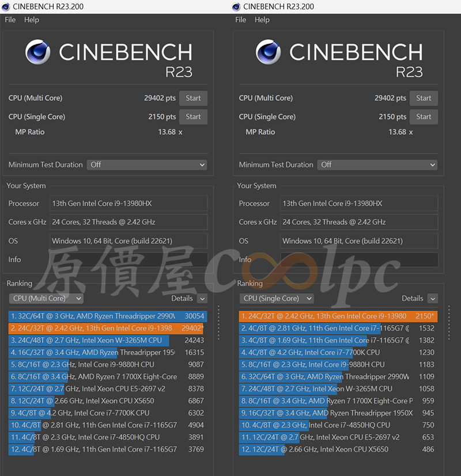Select Threadripper 1950 row scoring 16315
Viewport: 461px width, 476px height.
[x=108, y=353]
